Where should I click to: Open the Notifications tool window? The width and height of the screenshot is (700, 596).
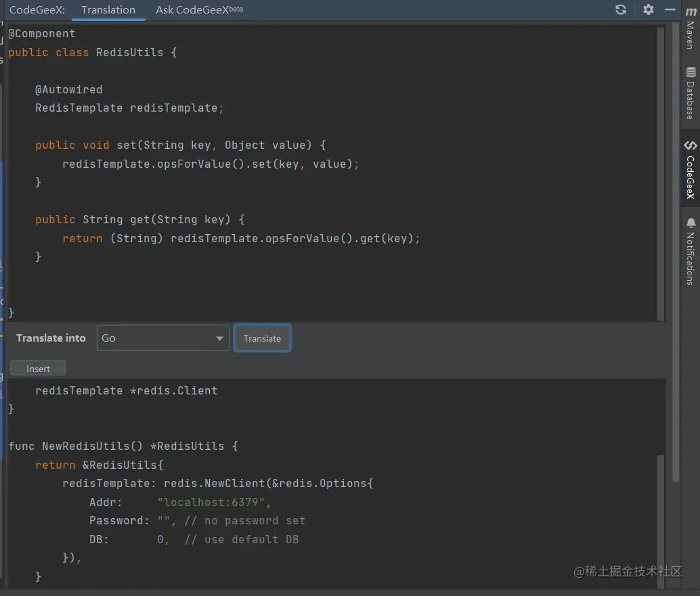click(690, 252)
